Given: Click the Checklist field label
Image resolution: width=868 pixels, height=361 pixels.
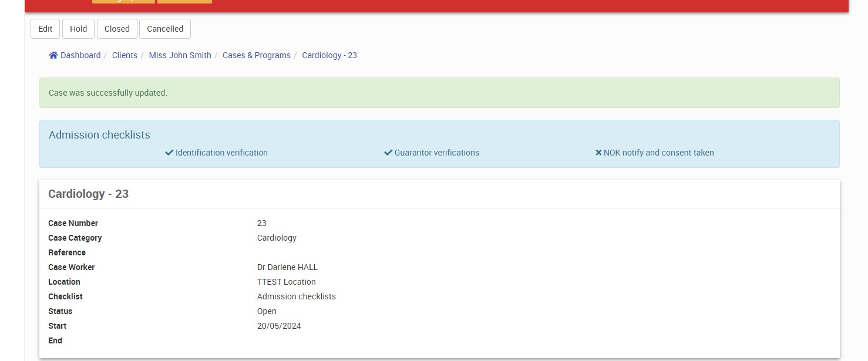Looking at the screenshot, I should coord(65,296).
